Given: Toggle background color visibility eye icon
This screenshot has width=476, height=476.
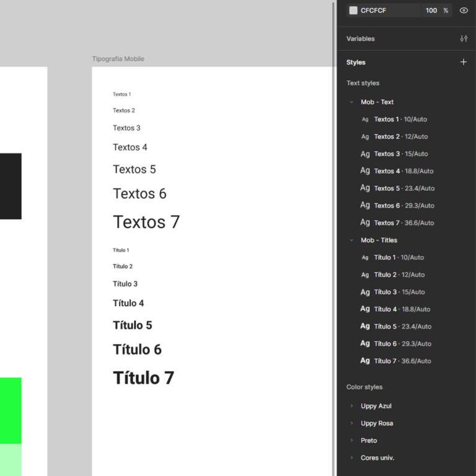Looking at the screenshot, I should point(464,11).
